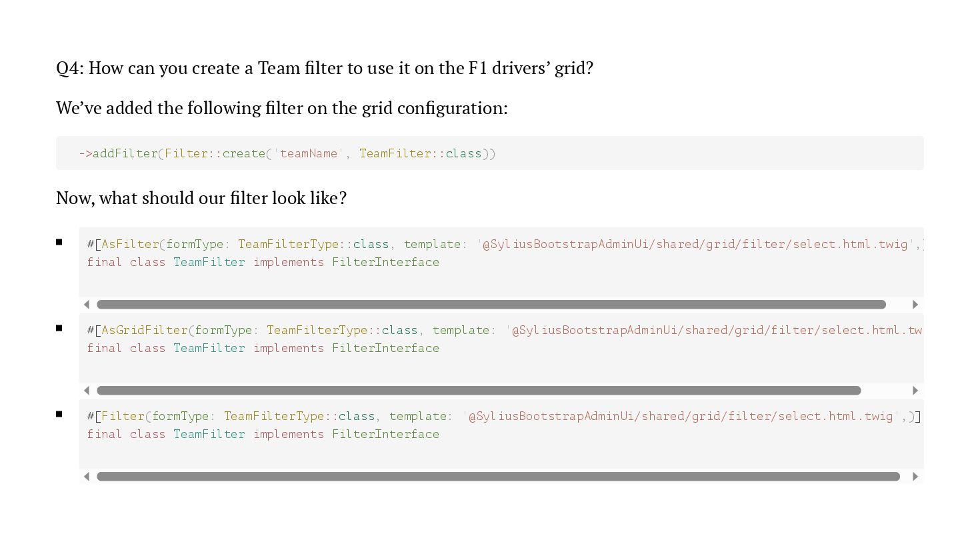The height and width of the screenshot is (552, 980).
Task: Hit left scroll arrow under #[Filter code
Action: tap(87, 477)
